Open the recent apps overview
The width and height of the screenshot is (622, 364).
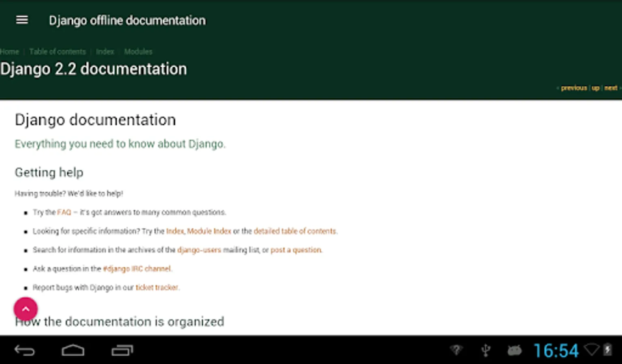(122, 350)
